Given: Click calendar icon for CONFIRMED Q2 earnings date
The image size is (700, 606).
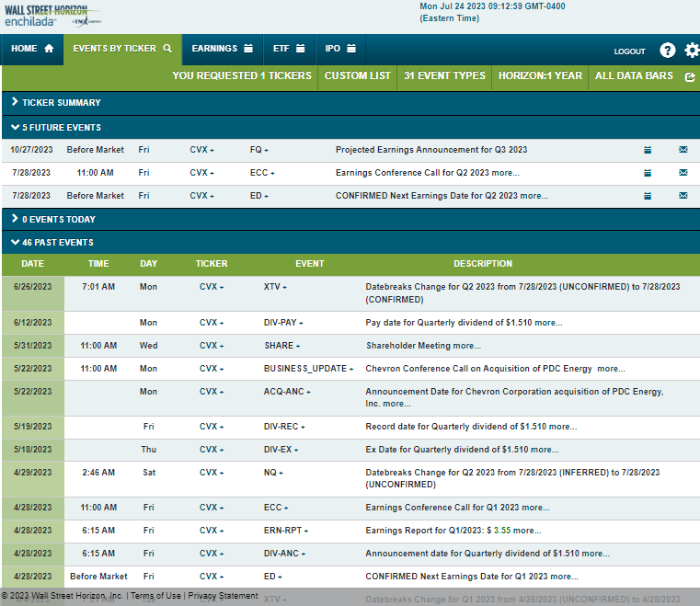Looking at the screenshot, I should coord(648,195).
